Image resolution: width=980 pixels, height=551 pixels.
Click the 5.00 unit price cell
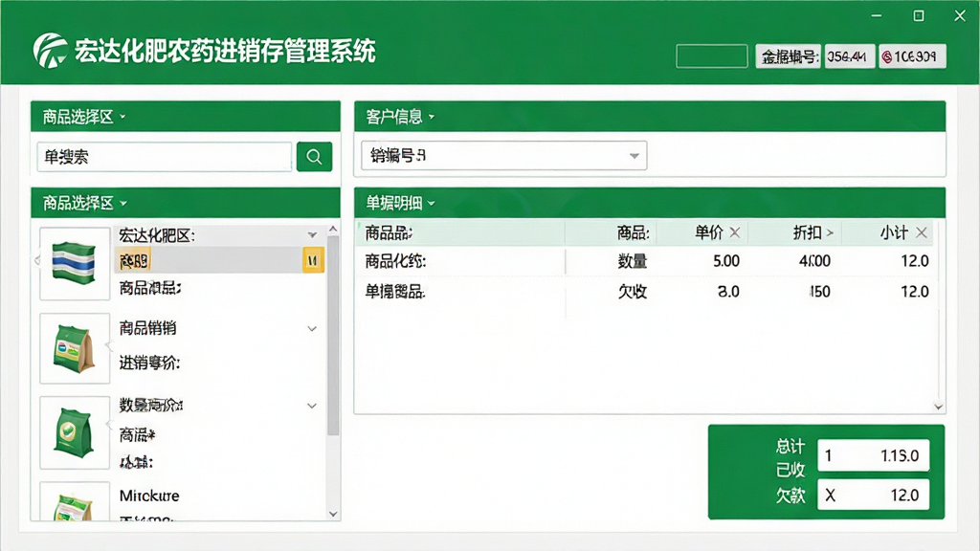click(x=726, y=260)
